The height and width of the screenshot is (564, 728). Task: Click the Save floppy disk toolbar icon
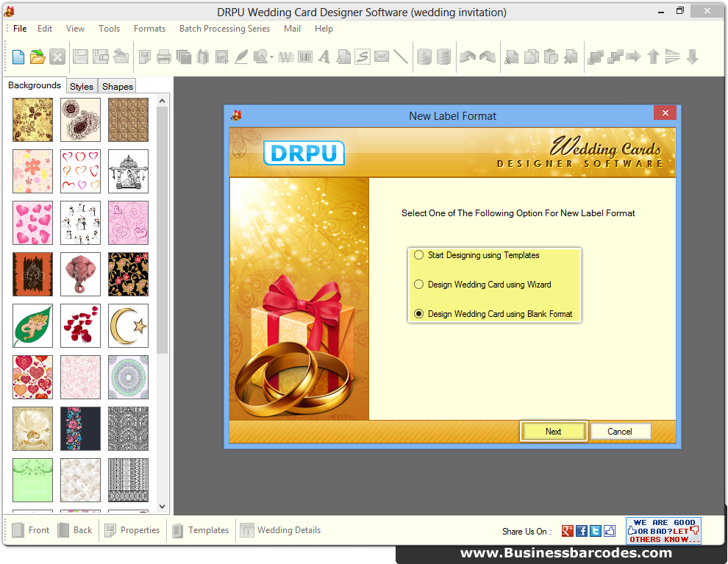[80, 57]
